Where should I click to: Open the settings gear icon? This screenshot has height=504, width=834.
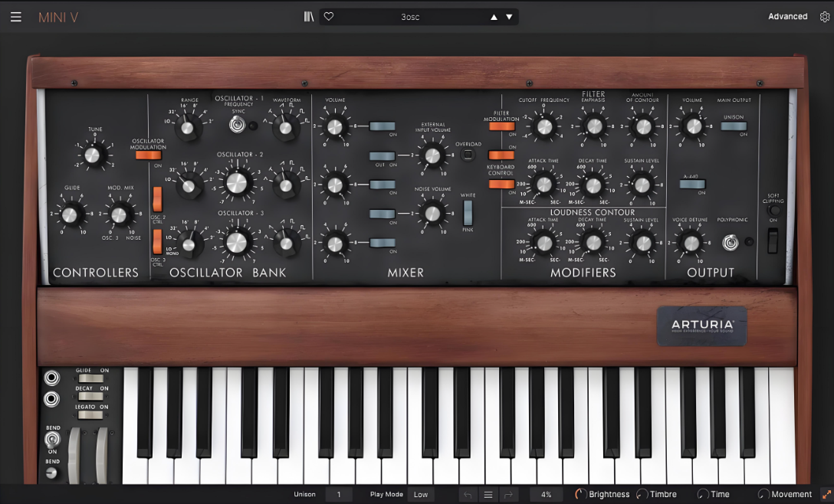(825, 17)
